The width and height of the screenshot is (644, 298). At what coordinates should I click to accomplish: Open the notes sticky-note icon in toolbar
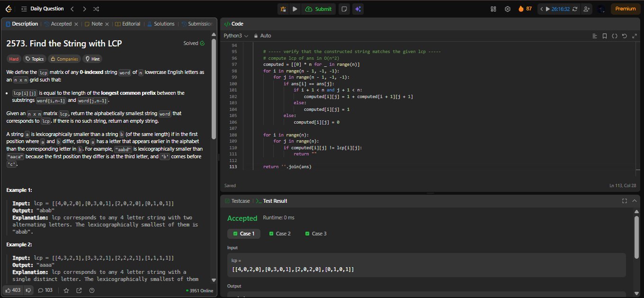[x=344, y=9]
